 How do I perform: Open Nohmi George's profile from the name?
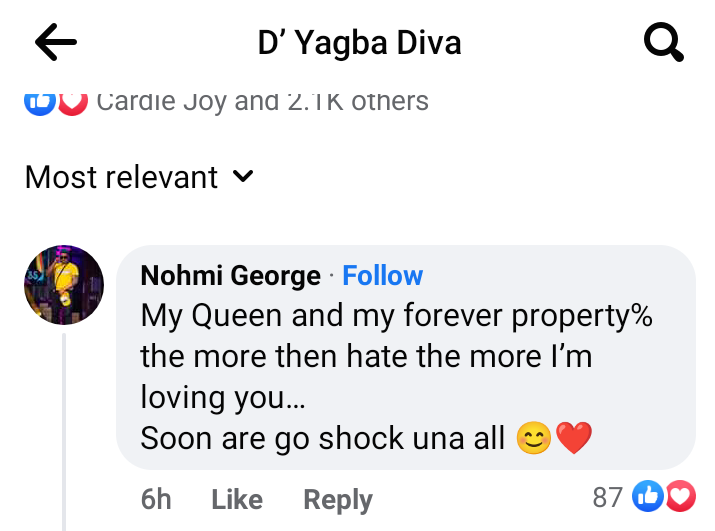(231, 275)
